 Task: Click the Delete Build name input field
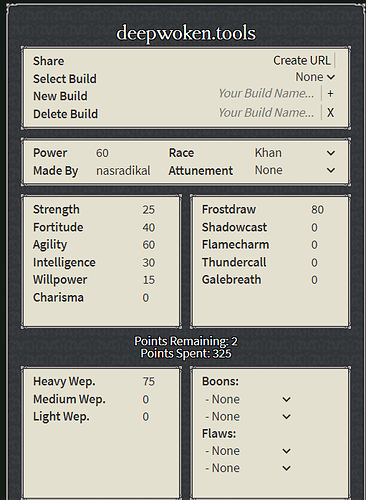(x=267, y=113)
